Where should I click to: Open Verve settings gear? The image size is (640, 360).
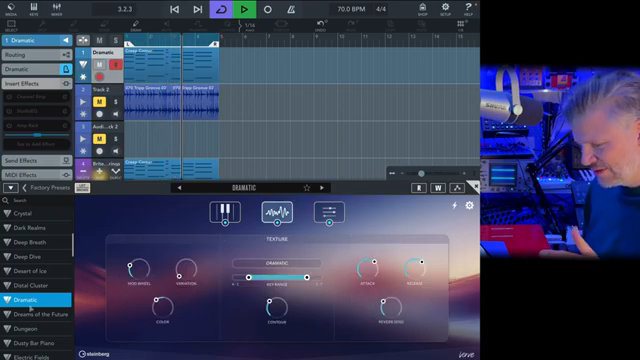pyautogui.click(x=469, y=205)
